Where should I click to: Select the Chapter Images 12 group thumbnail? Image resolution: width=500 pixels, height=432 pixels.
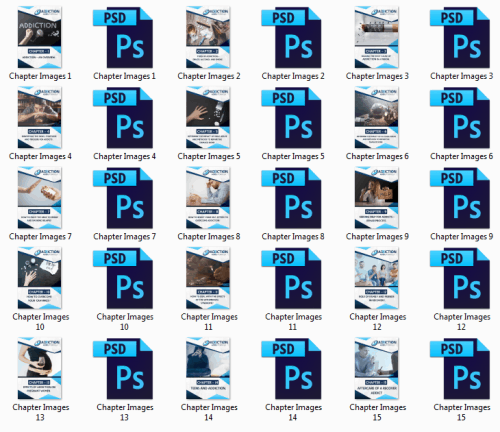(377, 278)
